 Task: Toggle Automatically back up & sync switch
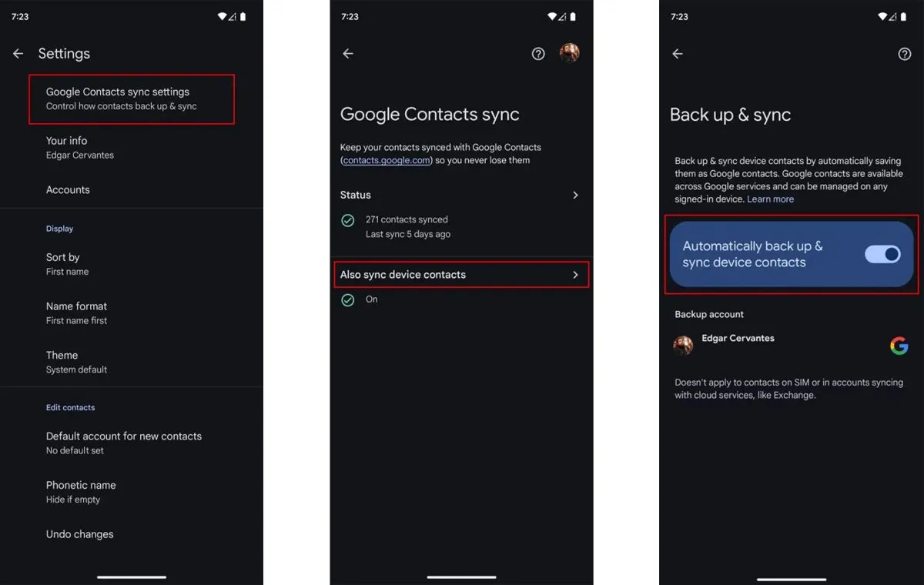coord(882,254)
